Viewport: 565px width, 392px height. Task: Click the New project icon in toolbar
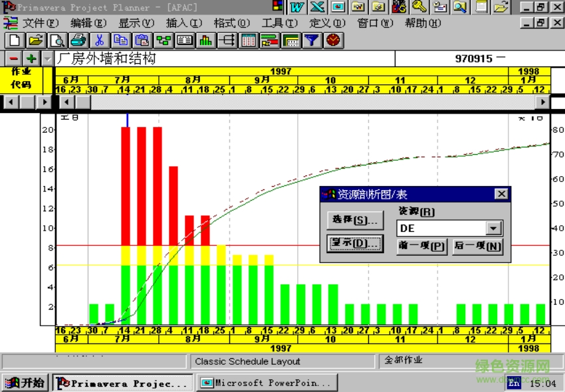[x=14, y=40]
